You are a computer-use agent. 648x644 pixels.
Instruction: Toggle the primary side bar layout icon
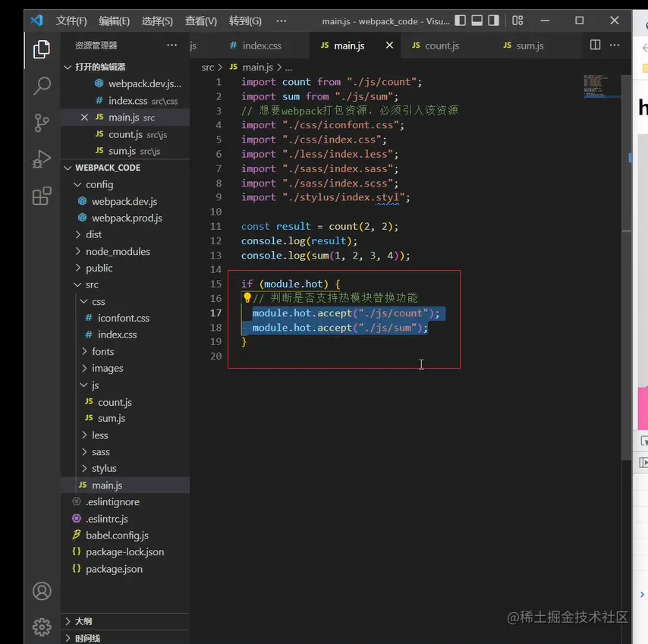(x=460, y=20)
